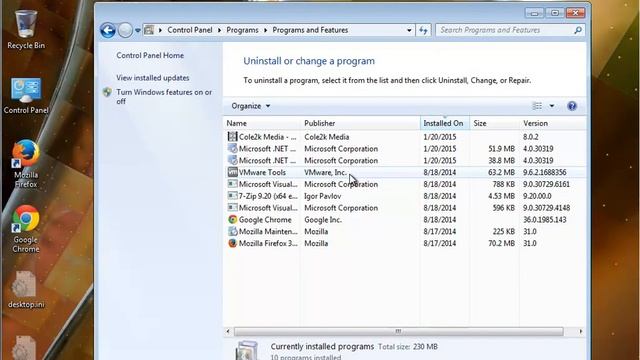Select the 7-Zip 9.20 row name

coord(268,196)
